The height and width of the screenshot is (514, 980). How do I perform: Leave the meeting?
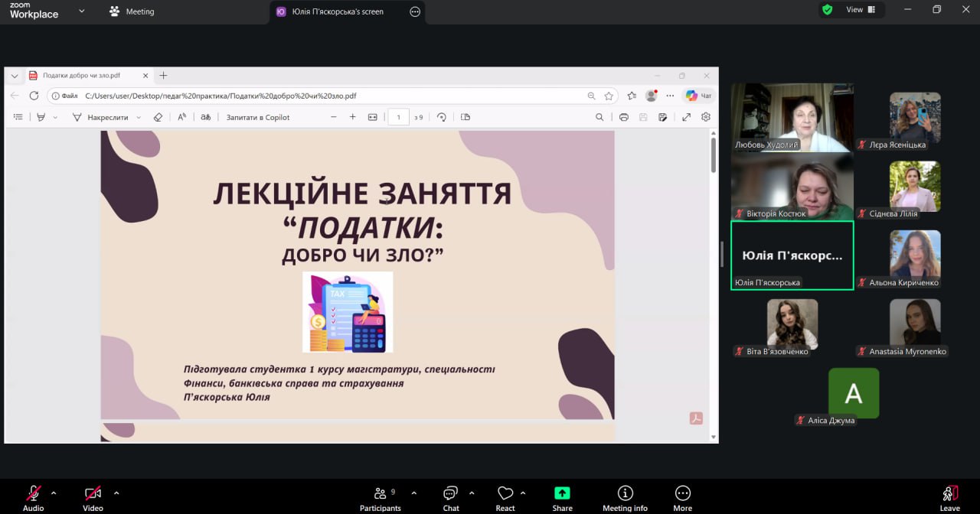tap(949, 497)
